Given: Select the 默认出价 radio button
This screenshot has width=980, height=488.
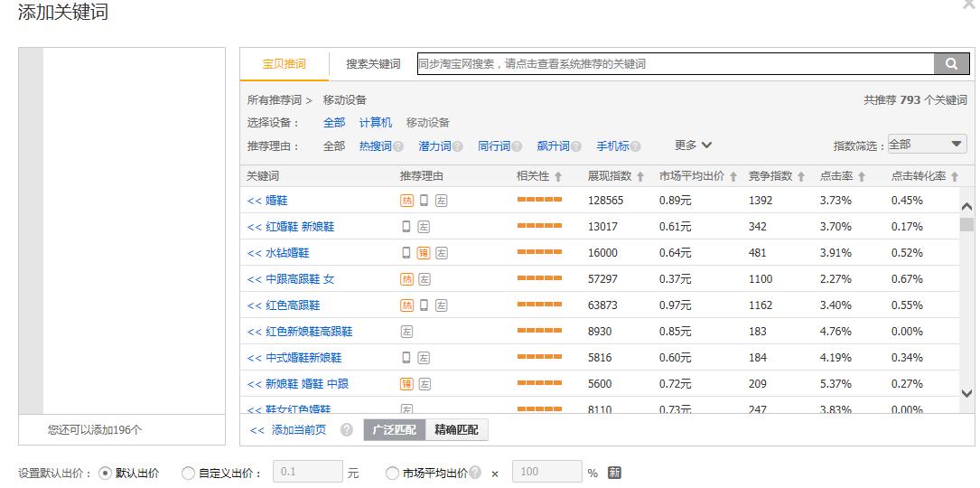Looking at the screenshot, I should pos(106,473).
